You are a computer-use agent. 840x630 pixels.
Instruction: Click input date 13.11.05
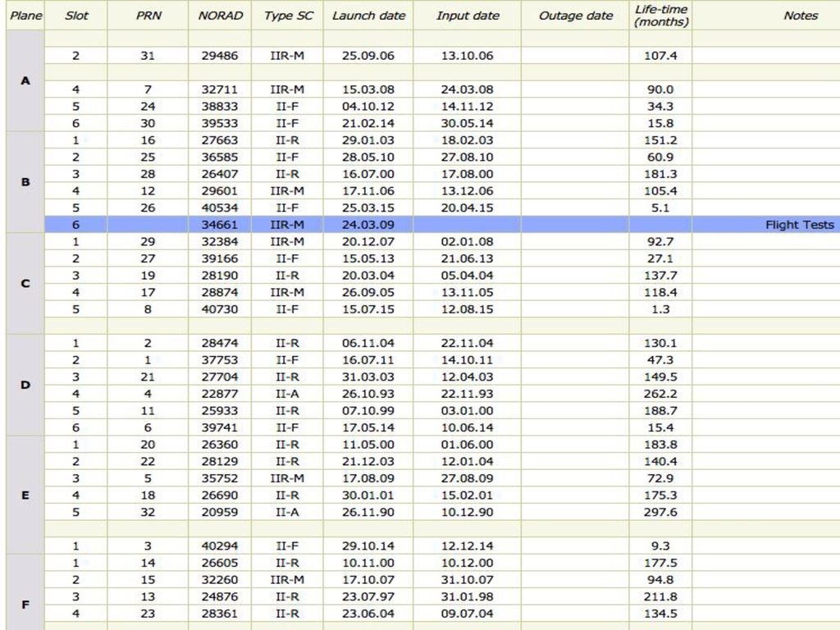coord(467,293)
